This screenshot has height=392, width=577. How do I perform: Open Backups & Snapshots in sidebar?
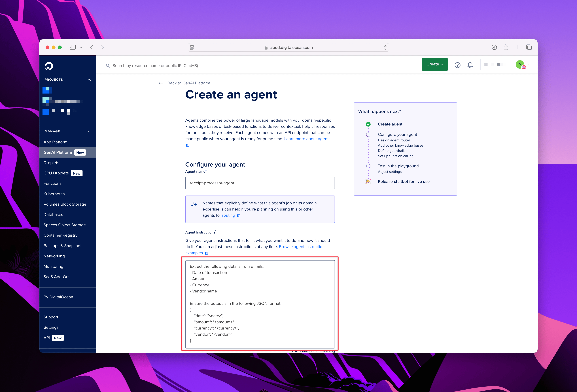tap(63, 246)
